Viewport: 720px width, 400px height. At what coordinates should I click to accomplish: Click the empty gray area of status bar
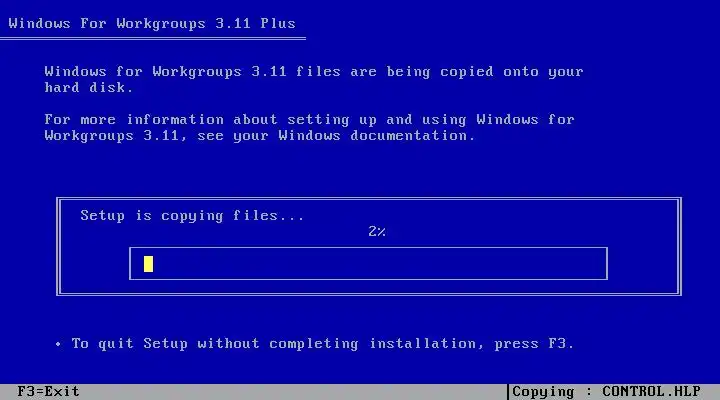coord(293,392)
